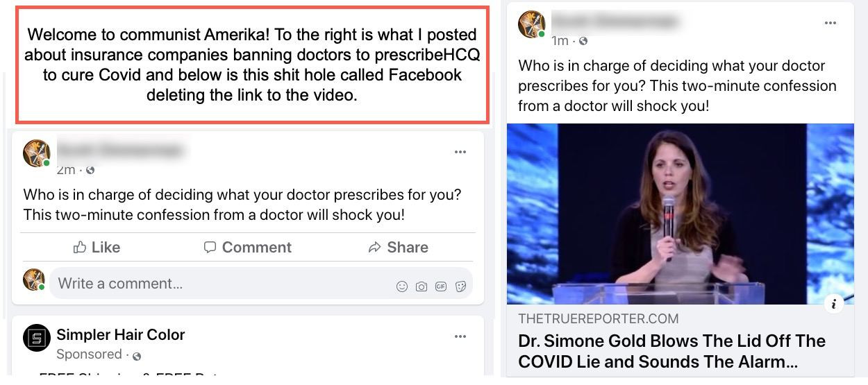Open the GIF picker in comment box

(x=440, y=286)
